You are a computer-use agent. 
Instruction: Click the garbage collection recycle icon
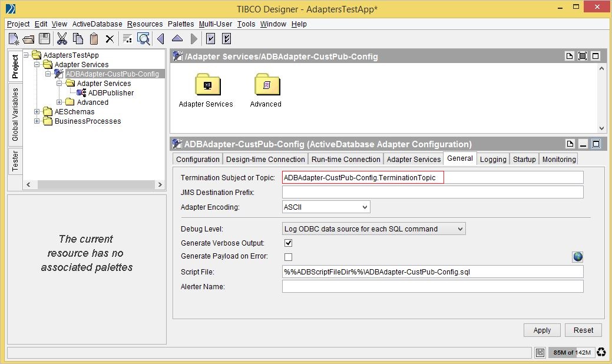click(x=601, y=352)
